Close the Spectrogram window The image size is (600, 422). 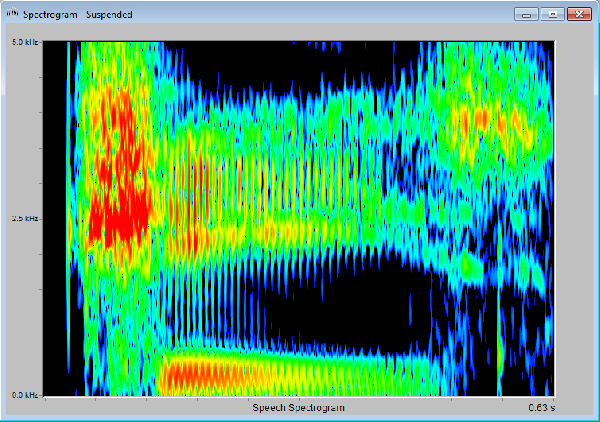click(x=578, y=15)
